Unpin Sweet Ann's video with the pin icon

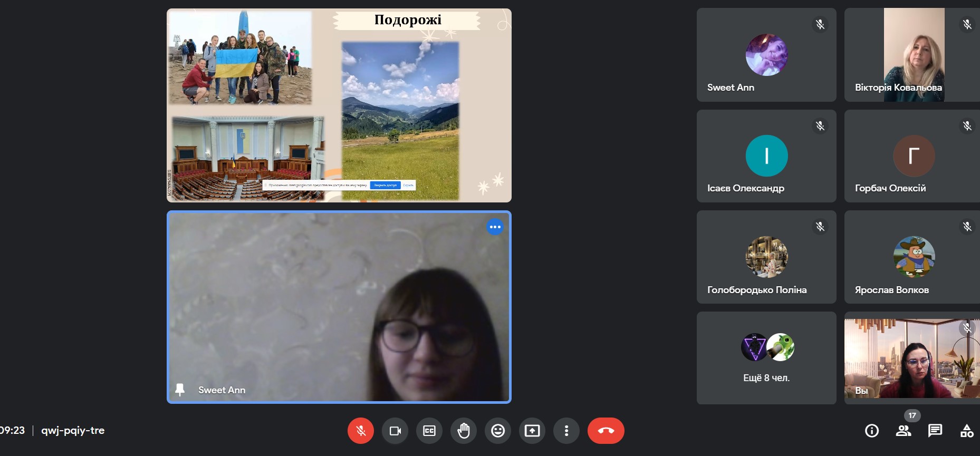coord(180,390)
